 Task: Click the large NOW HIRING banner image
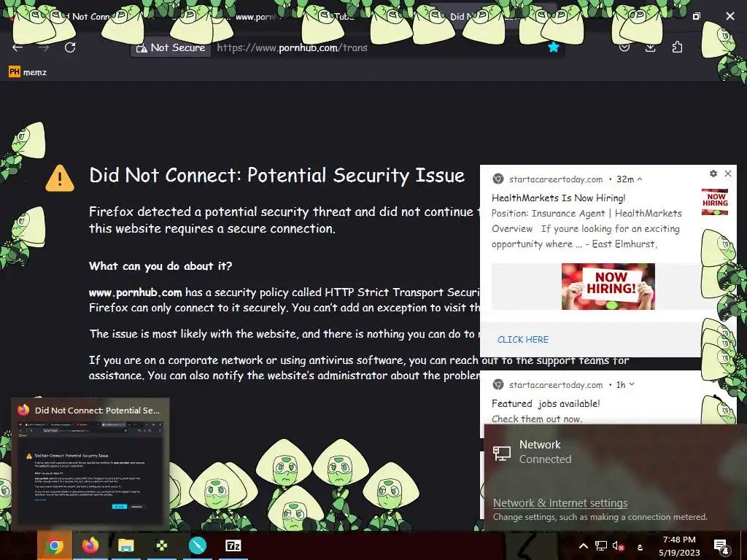click(x=608, y=287)
